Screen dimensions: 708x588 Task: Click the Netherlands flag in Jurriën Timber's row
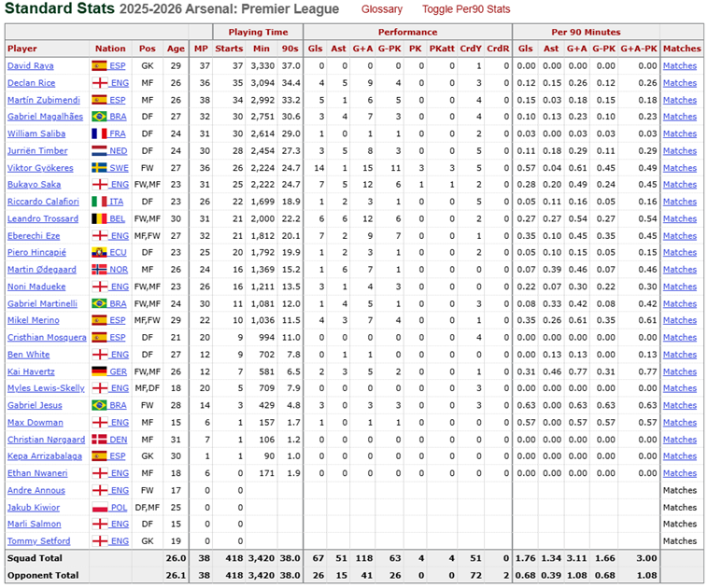tap(99, 150)
